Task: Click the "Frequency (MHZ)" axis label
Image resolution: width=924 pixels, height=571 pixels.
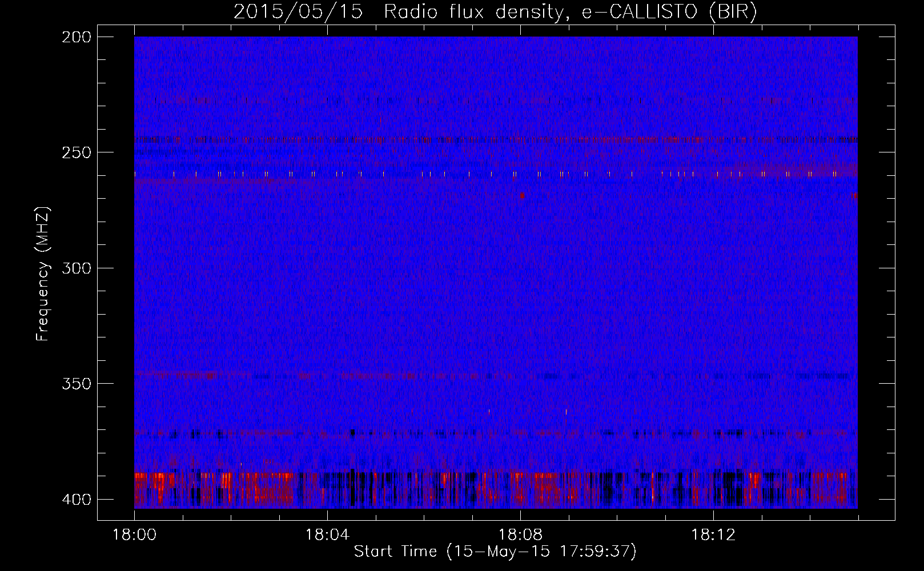Action: point(43,274)
